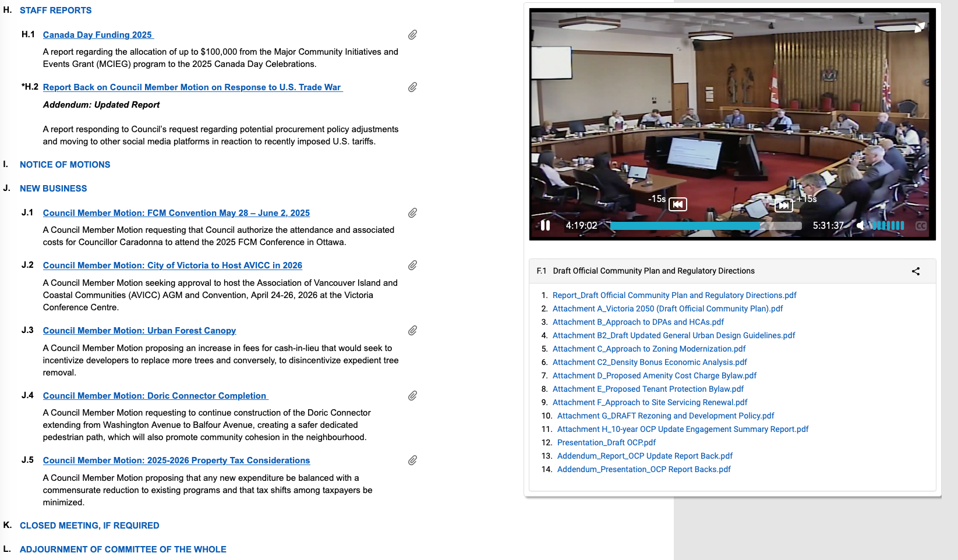This screenshot has width=958, height=560.
Task: Open the Doric Connector Completion motion link
Action: coord(154,396)
